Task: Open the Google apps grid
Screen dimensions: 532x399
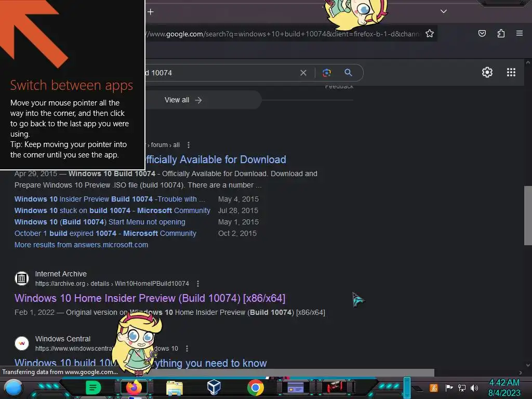Action: [x=511, y=72]
